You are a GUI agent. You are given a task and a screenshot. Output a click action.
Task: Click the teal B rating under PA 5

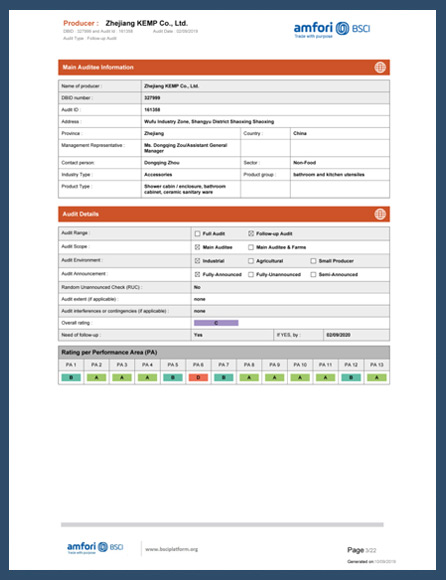point(173,378)
